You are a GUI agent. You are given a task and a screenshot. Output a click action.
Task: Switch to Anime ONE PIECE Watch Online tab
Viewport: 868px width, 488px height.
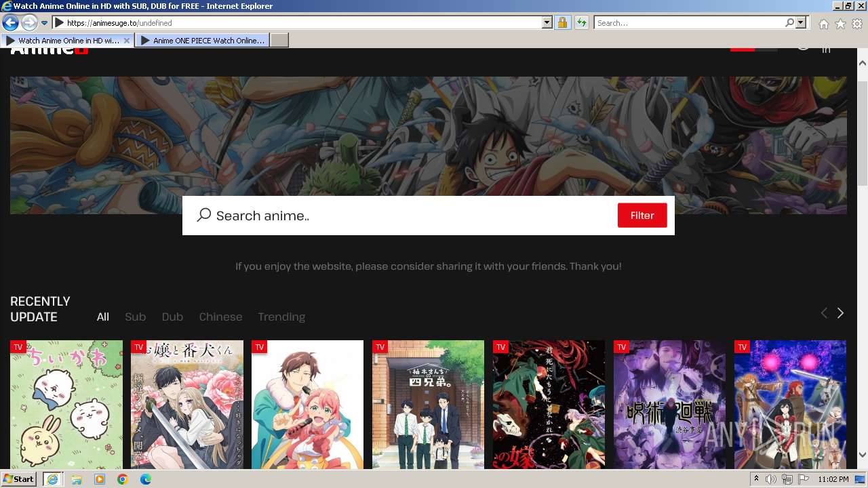point(202,41)
